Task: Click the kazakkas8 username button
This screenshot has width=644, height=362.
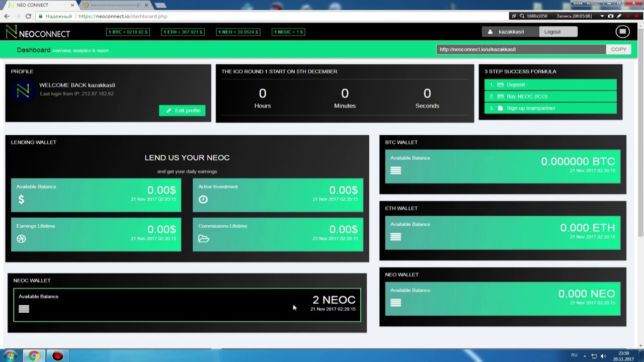Action: [x=511, y=32]
